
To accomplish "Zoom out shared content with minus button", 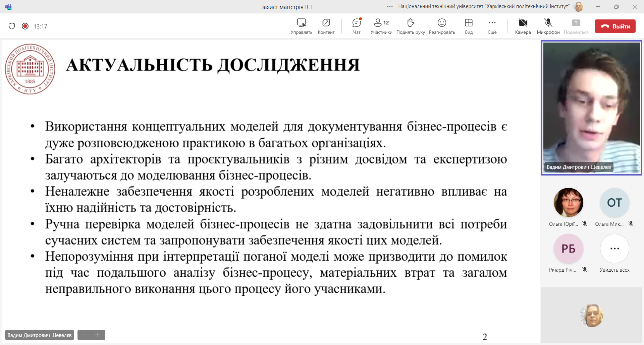I will click(x=85, y=335).
